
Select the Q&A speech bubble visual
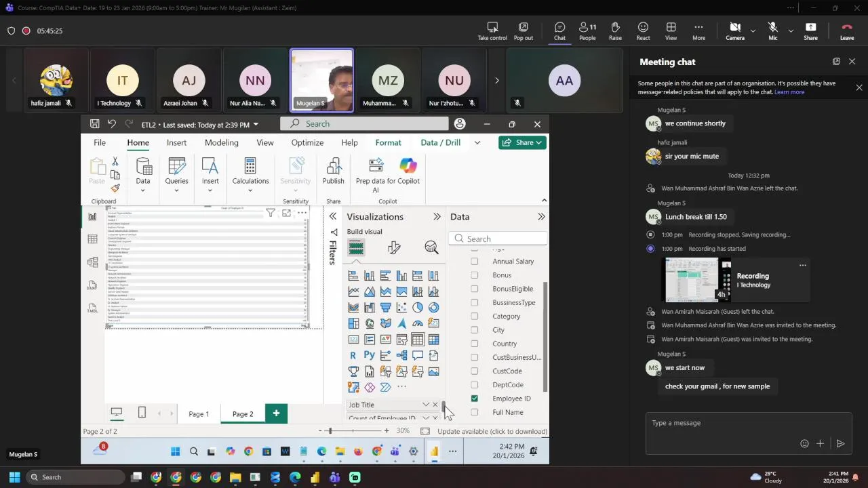(418, 355)
